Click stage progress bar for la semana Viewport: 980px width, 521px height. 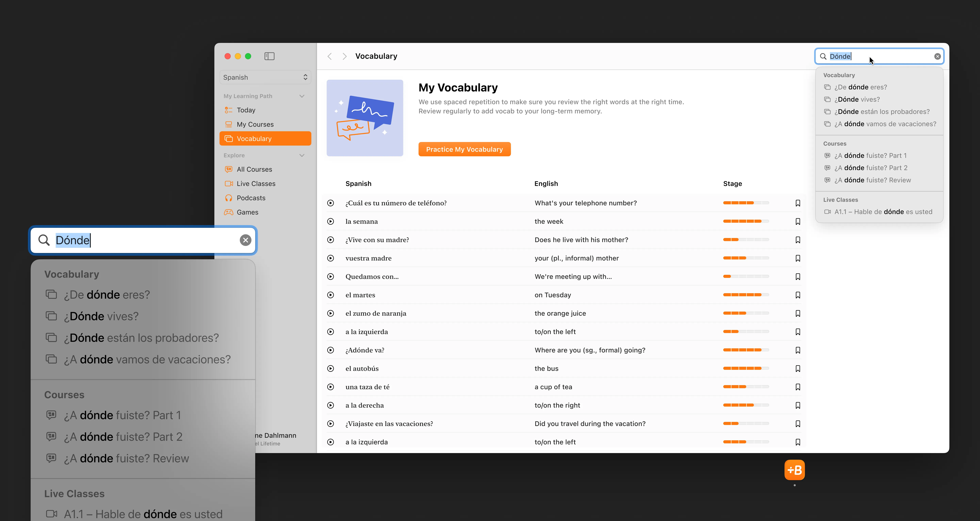tap(746, 221)
